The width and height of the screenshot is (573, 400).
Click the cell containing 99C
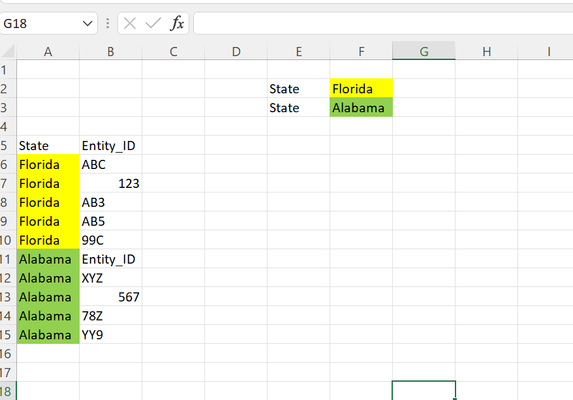pyautogui.click(x=110, y=240)
